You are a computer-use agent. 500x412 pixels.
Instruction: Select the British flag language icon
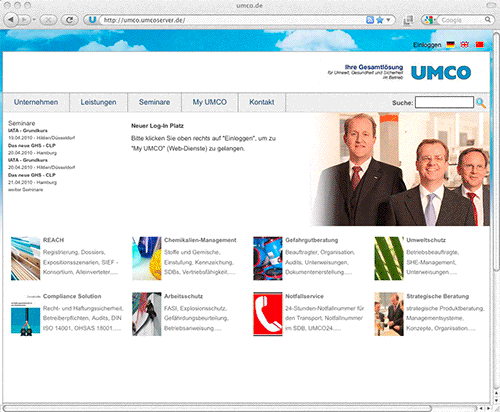(x=465, y=45)
